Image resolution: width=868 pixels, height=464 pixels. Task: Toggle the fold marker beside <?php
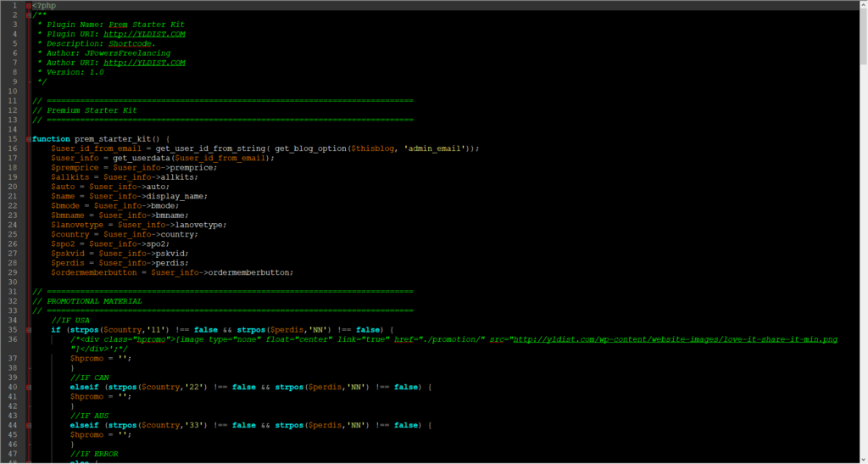(x=30, y=5)
